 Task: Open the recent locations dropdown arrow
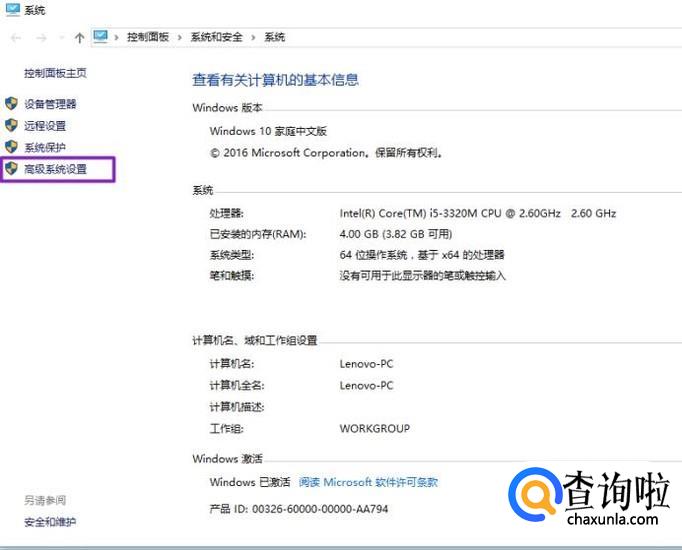click(62, 38)
